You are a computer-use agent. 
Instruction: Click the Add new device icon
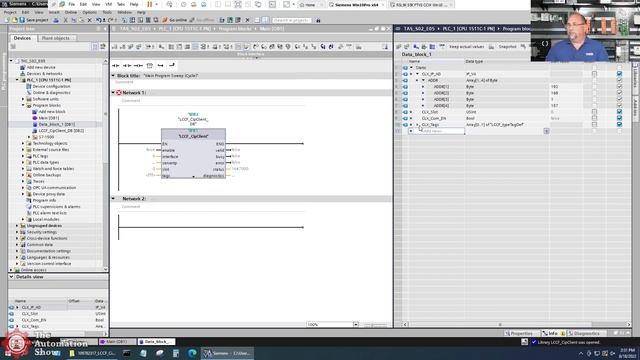click(23, 67)
